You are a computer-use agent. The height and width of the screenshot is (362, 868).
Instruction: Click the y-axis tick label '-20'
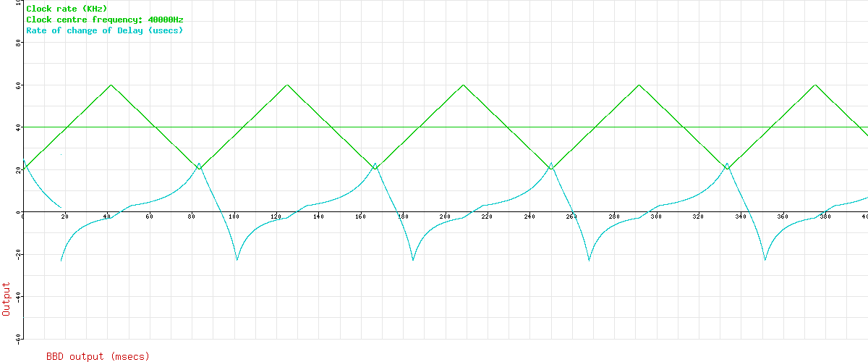point(17,255)
